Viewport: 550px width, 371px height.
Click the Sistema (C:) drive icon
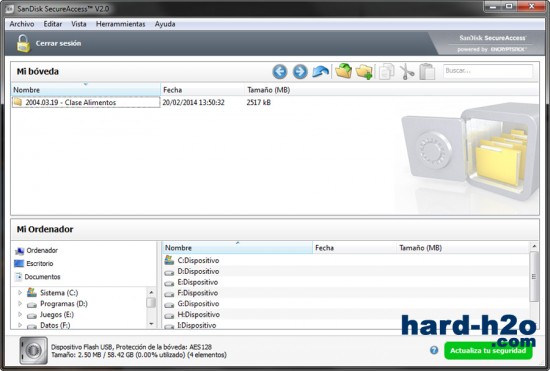coord(32,292)
